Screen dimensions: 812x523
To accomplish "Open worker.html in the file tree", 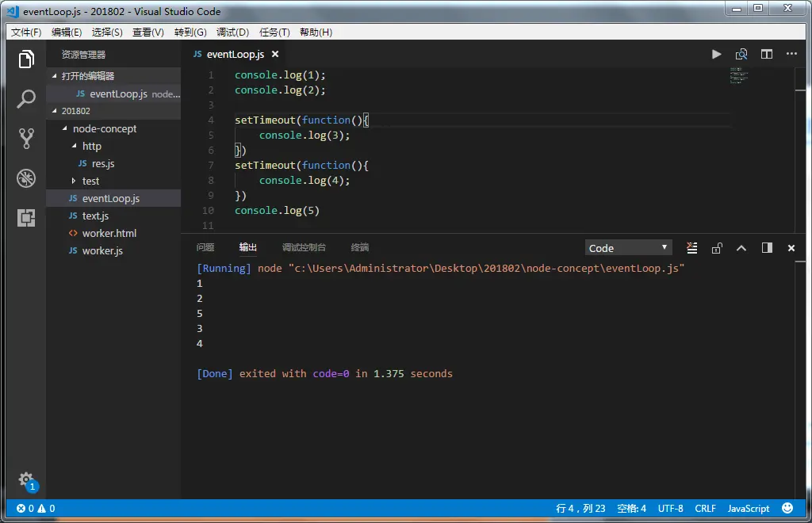I will [x=109, y=233].
